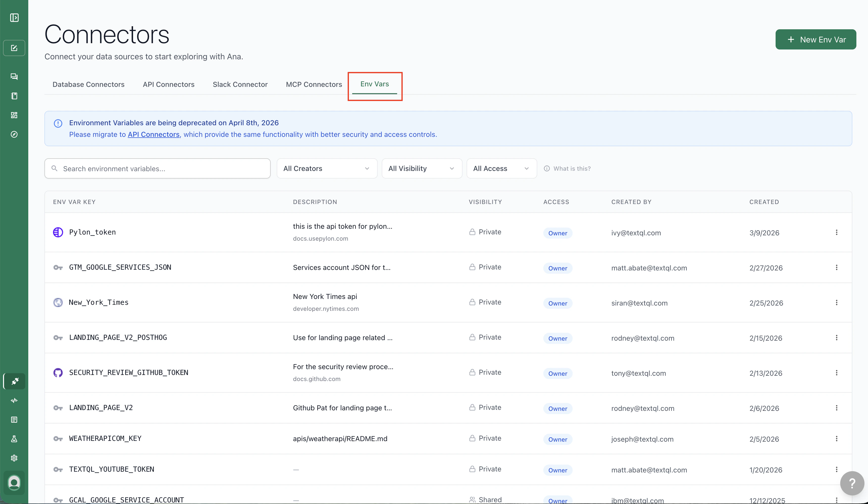The width and height of the screenshot is (868, 504).
Task: Open the activity pulse icon in sidebar
Action: point(14,400)
